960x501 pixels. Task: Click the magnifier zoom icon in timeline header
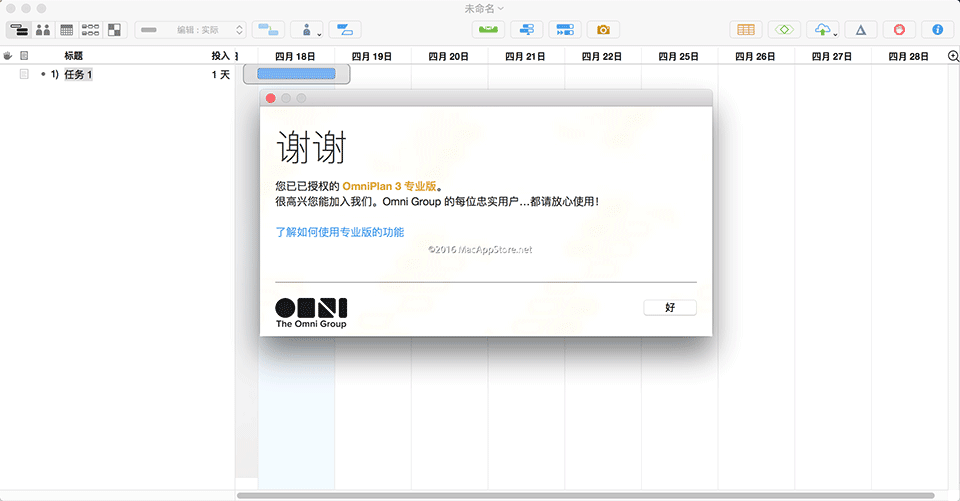point(952,56)
